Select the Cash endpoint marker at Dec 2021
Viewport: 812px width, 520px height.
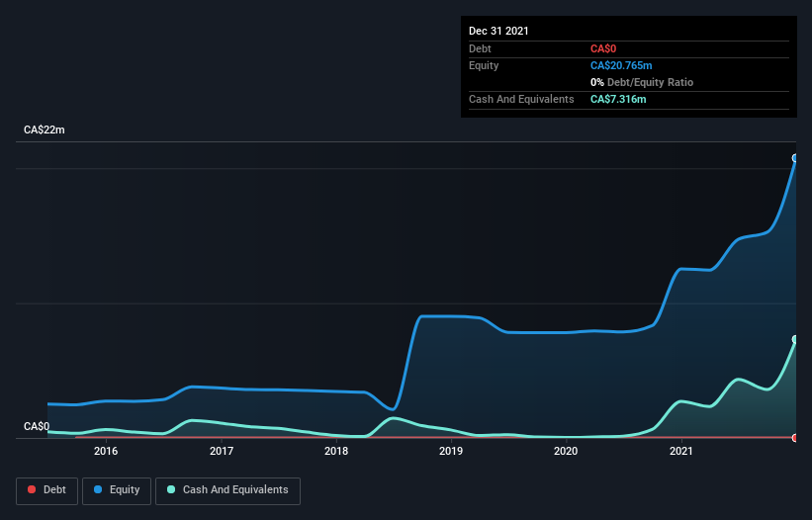point(795,339)
